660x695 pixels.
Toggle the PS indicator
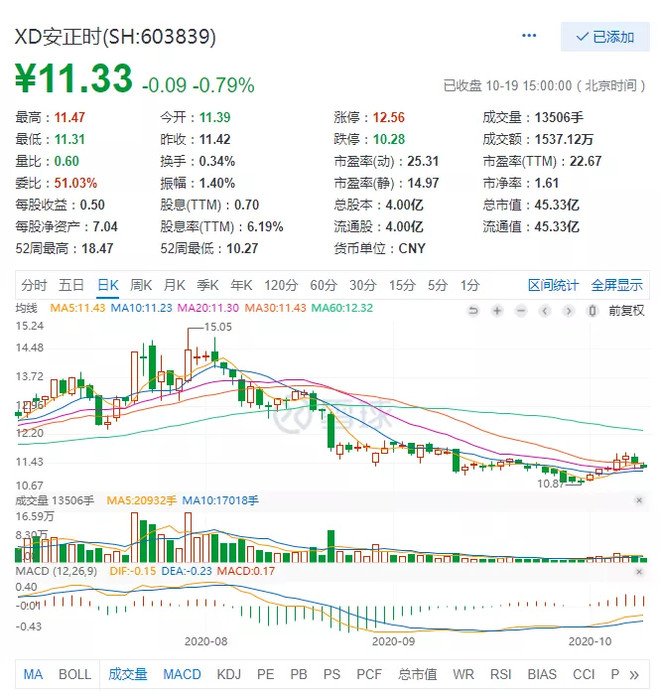pyautogui.click(x=332, y=675)
